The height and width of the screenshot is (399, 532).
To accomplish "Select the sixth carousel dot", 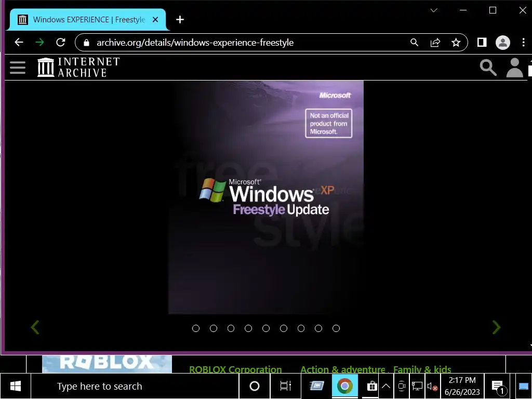I will click(x=284, y=328).
